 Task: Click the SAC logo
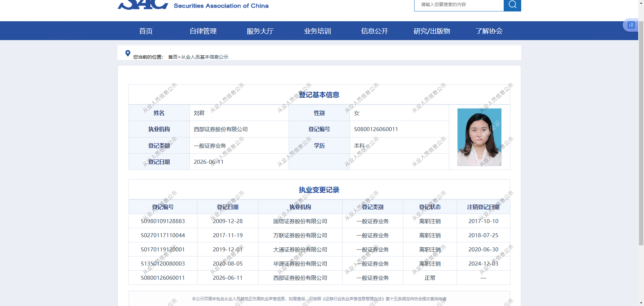point(143,5)
